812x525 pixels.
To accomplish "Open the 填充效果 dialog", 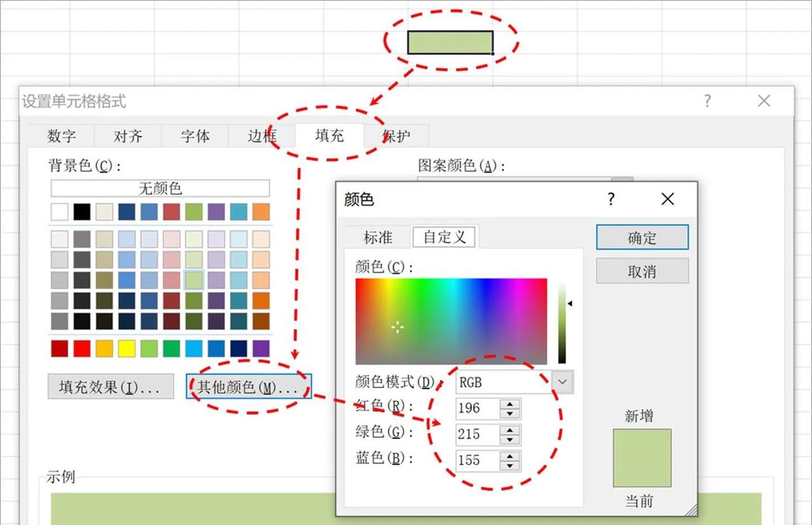I will point(110,385).
